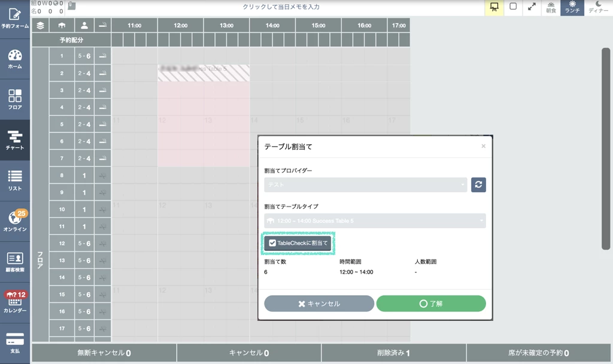
Task: Toggle the fullscreen expand arrows icon
Action: coord(532,7)
